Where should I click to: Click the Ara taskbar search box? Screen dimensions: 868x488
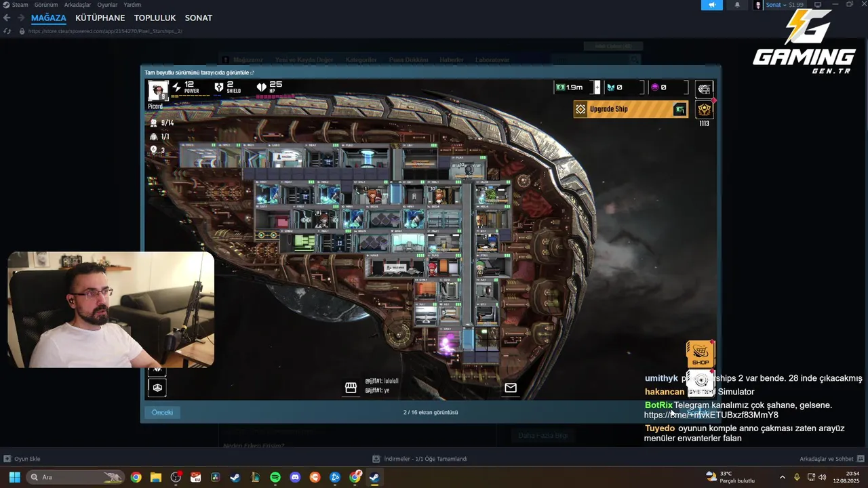pos(75,477)
